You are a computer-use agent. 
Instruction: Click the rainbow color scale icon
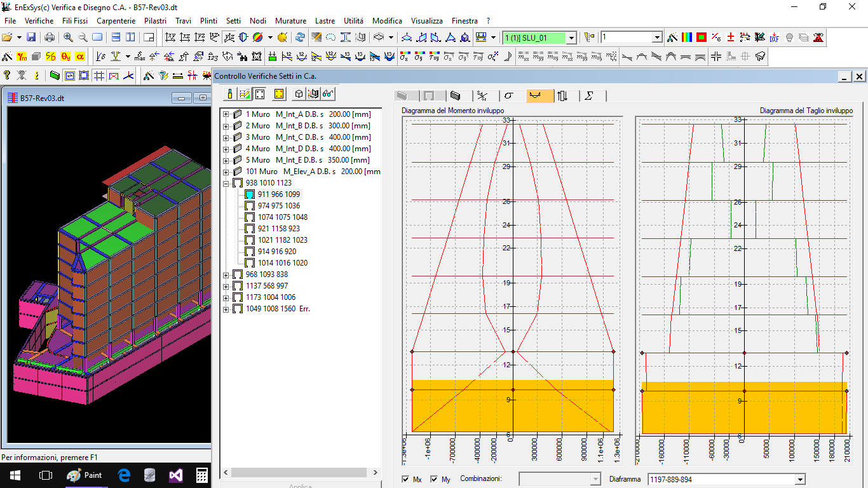point(687,37)
